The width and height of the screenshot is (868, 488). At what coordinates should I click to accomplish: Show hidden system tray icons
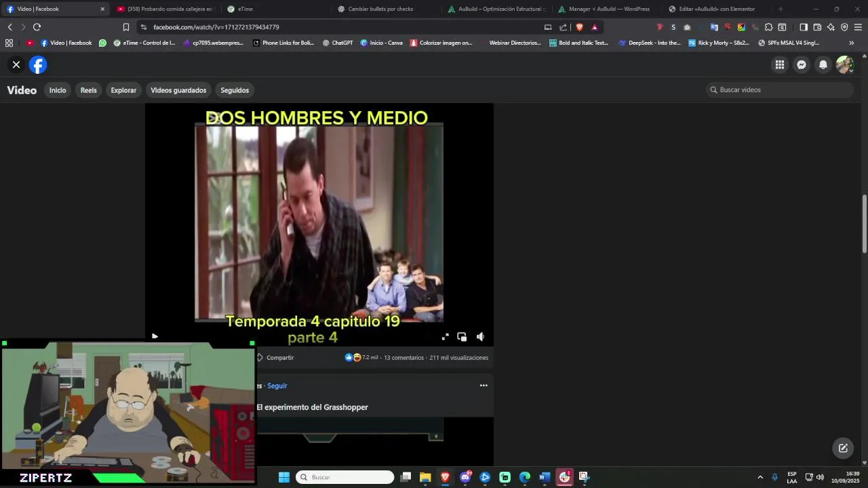click(759, 477)
